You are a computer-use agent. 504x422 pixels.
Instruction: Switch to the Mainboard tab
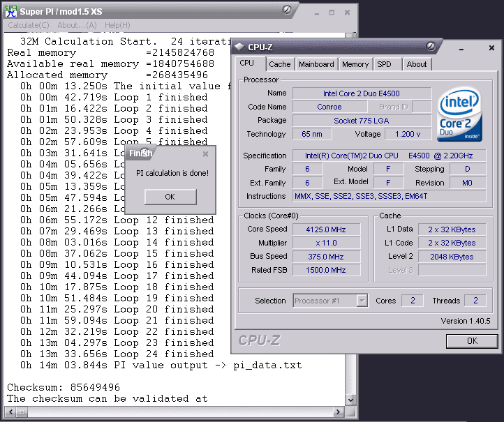(316, 64)
